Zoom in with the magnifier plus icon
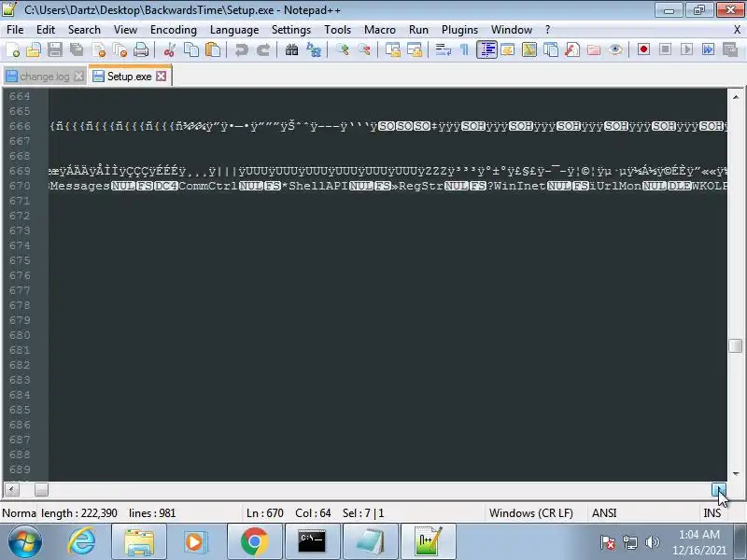This screenshot has height=560, width=747. pos(343,49)
